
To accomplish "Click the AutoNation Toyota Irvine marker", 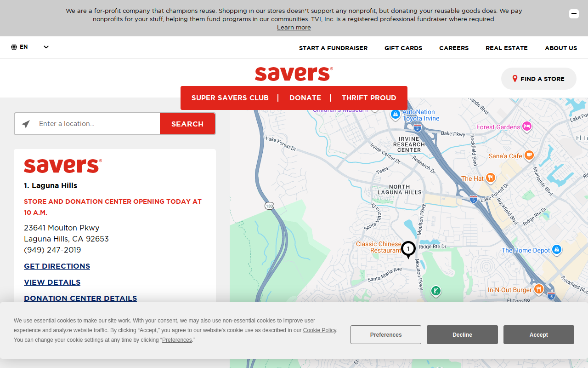I will pos(395,114).
